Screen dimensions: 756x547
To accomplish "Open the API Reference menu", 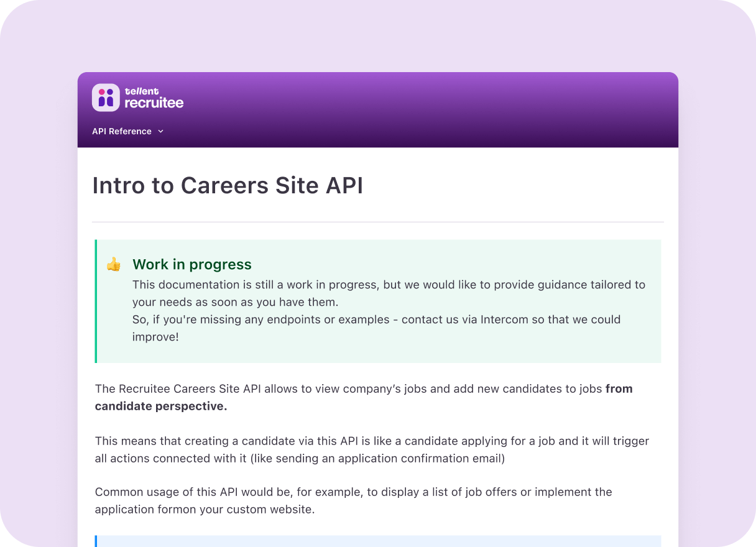I will [x=122, y=131].
